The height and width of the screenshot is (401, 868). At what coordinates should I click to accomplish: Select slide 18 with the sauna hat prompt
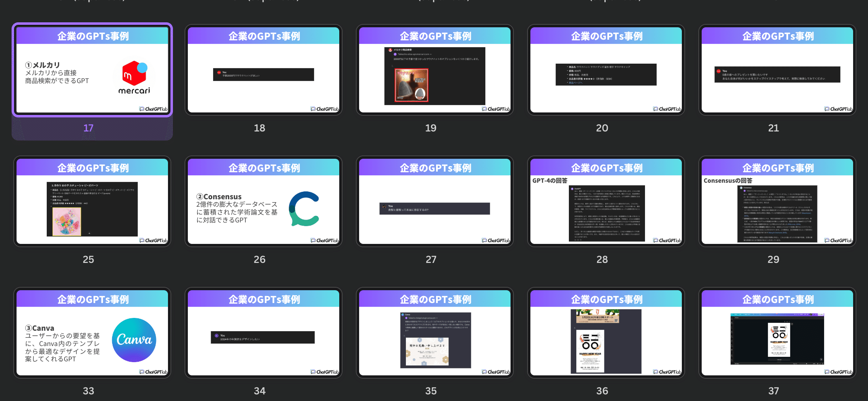tap(264, 70)
